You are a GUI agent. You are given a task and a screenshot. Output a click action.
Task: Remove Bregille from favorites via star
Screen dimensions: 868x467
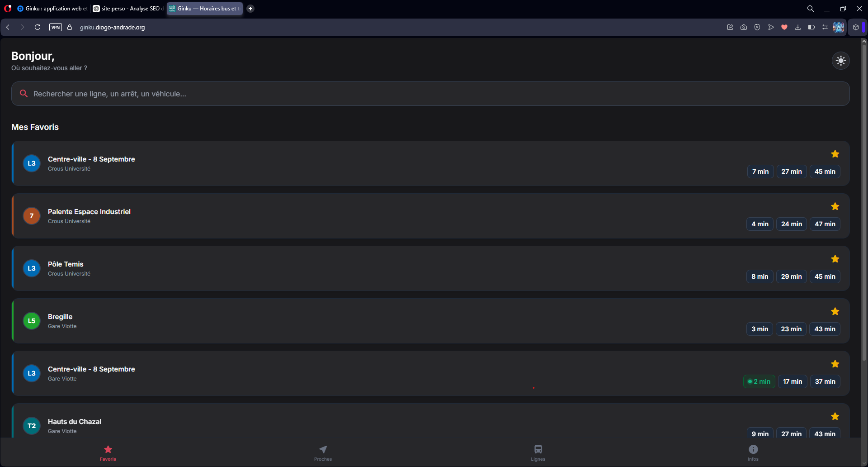(835, 311)
